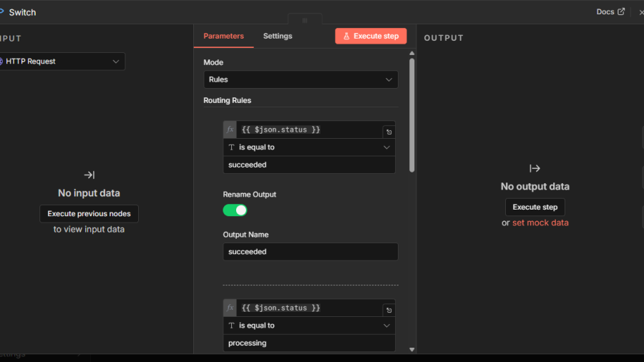Close the Switch node panel
Screen dimensions: 644x362
[640, 12]
